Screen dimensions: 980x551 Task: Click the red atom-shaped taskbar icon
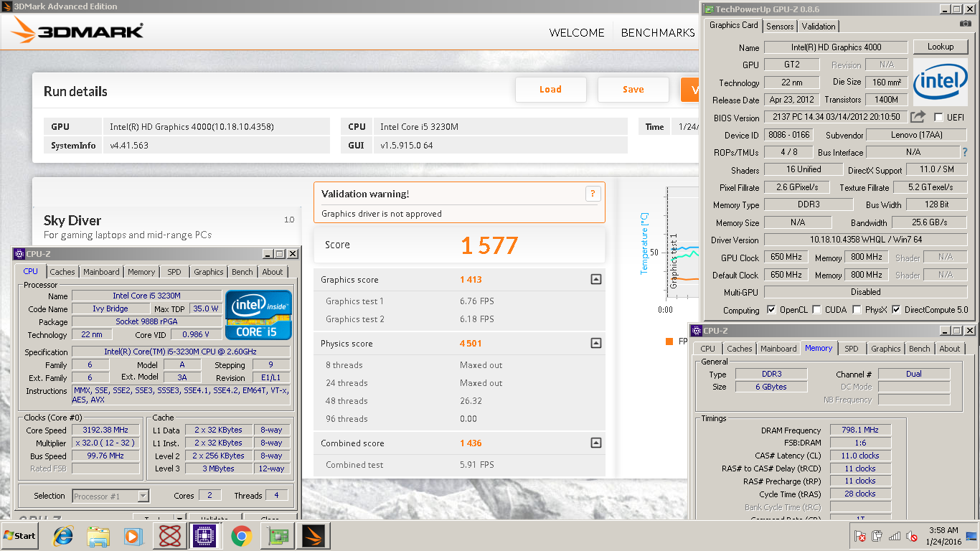[x=170, y=536]
